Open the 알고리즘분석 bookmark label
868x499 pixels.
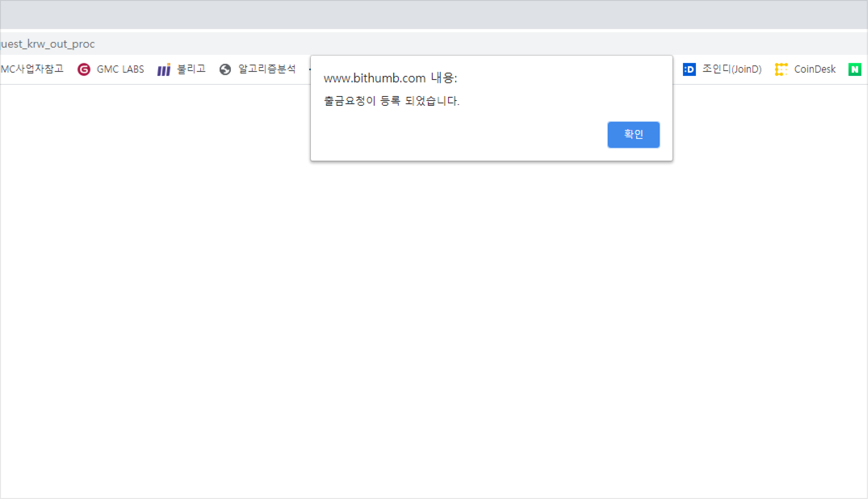267,70
